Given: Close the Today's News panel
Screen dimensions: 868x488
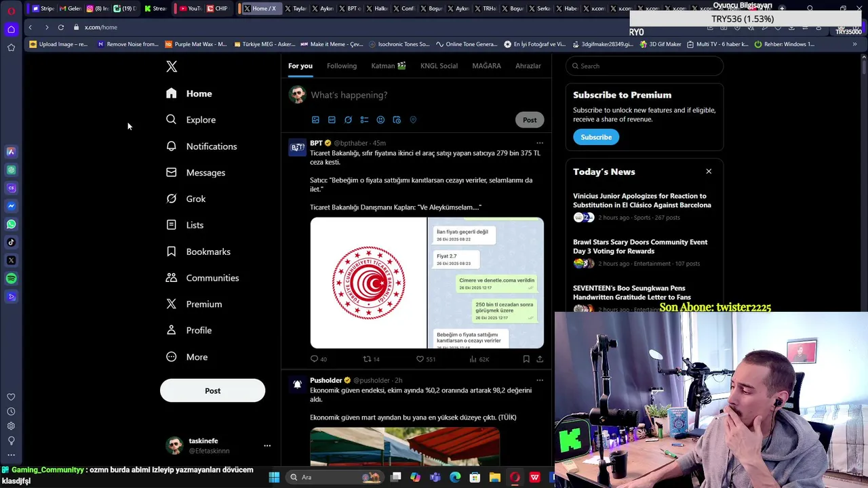Looking at the screenshot, I should tap(709, 171).
